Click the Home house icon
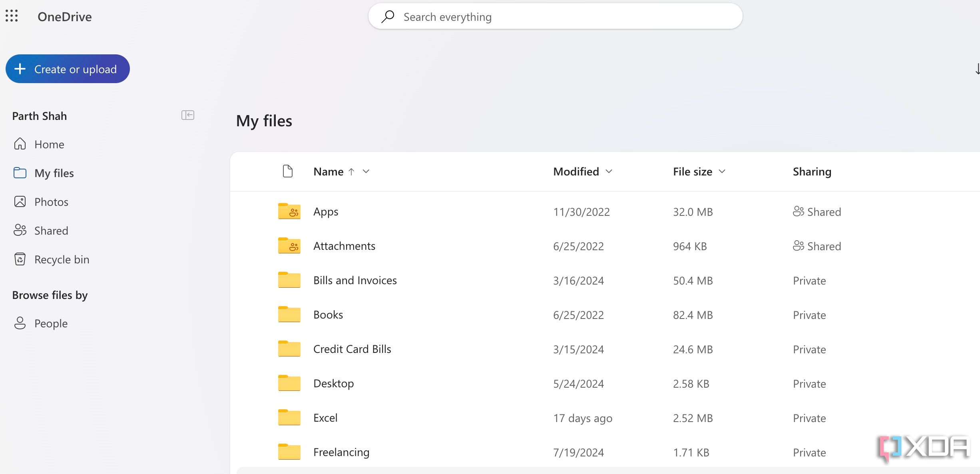980x474 pixels. coord(20,143)
